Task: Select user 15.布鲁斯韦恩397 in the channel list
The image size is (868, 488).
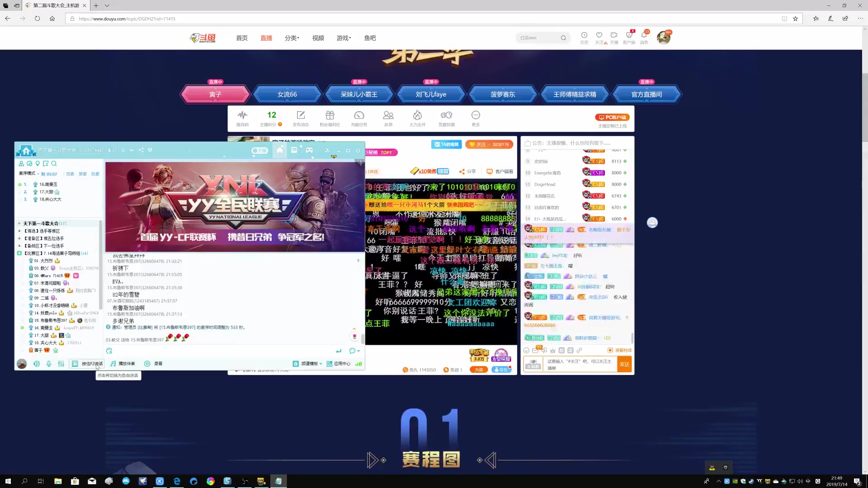Action: (x=51, y=320)
